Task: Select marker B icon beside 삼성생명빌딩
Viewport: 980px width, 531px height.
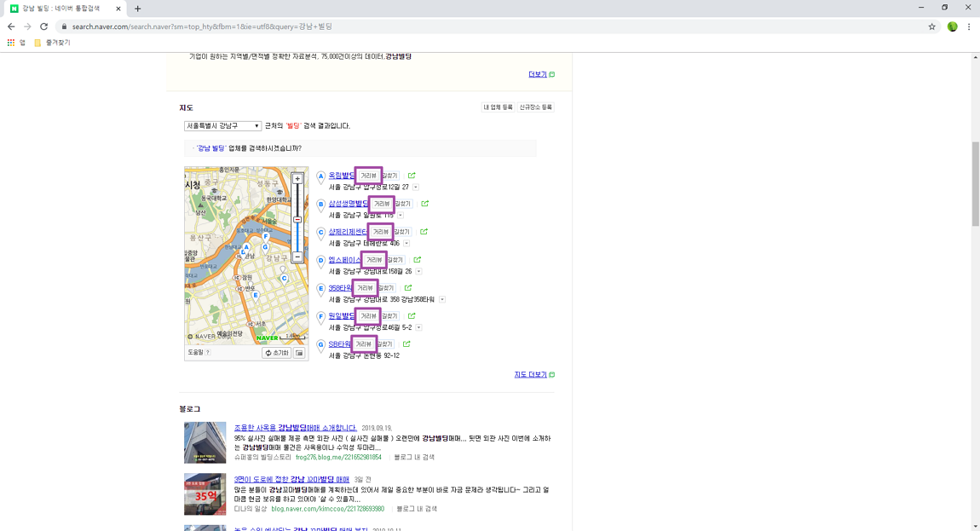Action: 320,205
